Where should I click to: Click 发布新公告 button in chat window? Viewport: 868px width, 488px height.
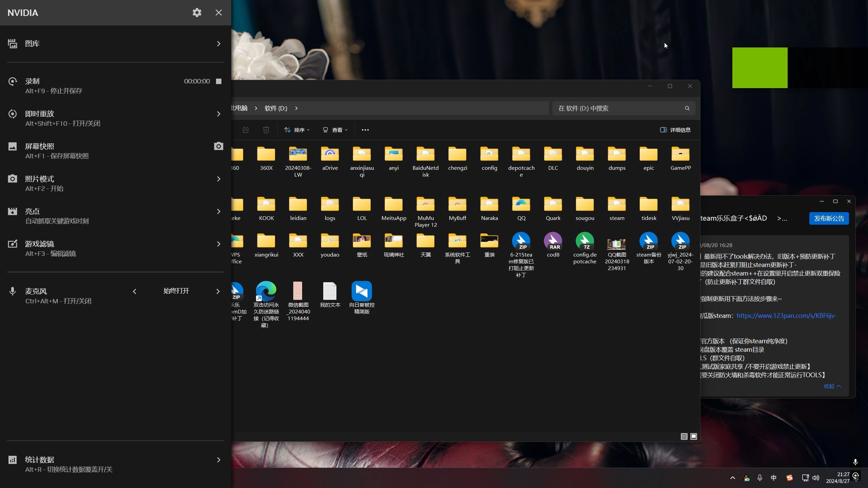tap(829, 219)
